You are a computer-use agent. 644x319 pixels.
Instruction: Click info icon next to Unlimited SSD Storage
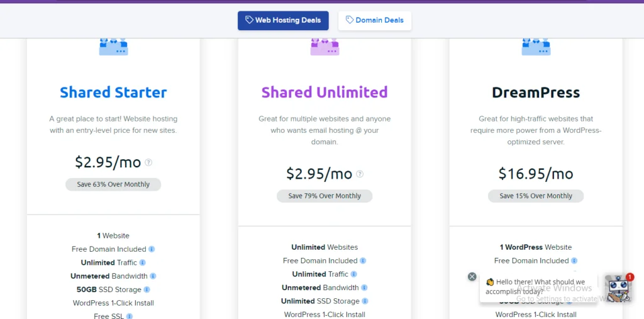tap(365, 301)
